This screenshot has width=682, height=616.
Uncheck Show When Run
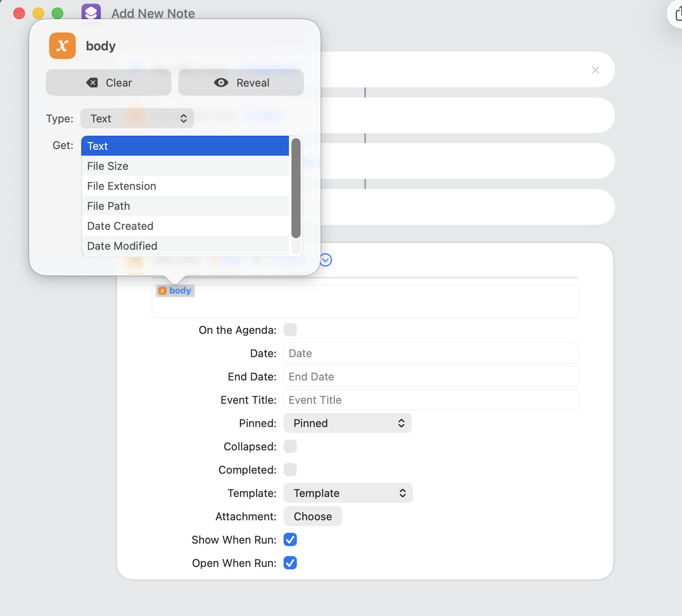tap(290, 540)
